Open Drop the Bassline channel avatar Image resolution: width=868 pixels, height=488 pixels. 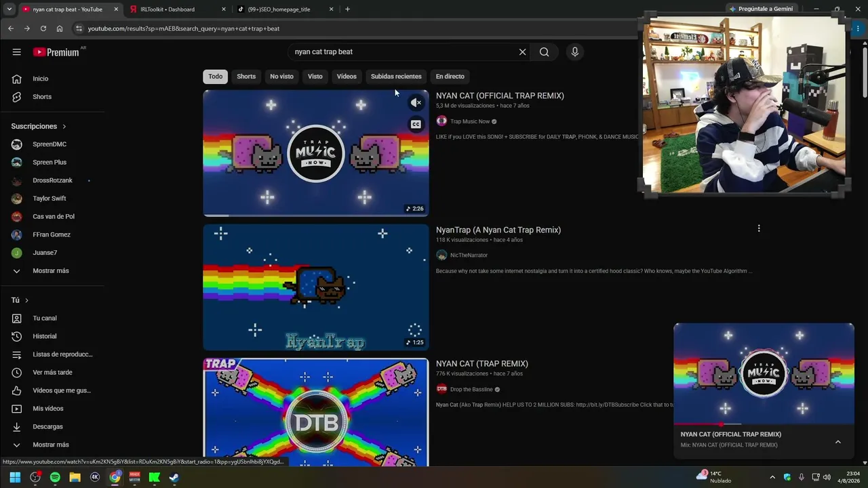[x=441, y=389]
